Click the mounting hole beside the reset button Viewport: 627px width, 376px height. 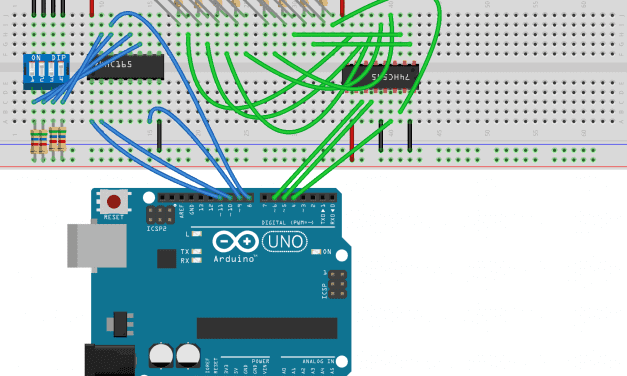pos(149,198)
